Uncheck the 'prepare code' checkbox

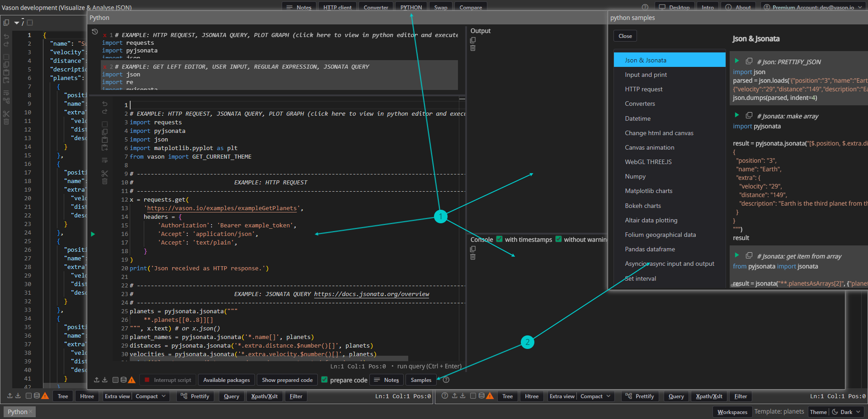tap(324, 380)
